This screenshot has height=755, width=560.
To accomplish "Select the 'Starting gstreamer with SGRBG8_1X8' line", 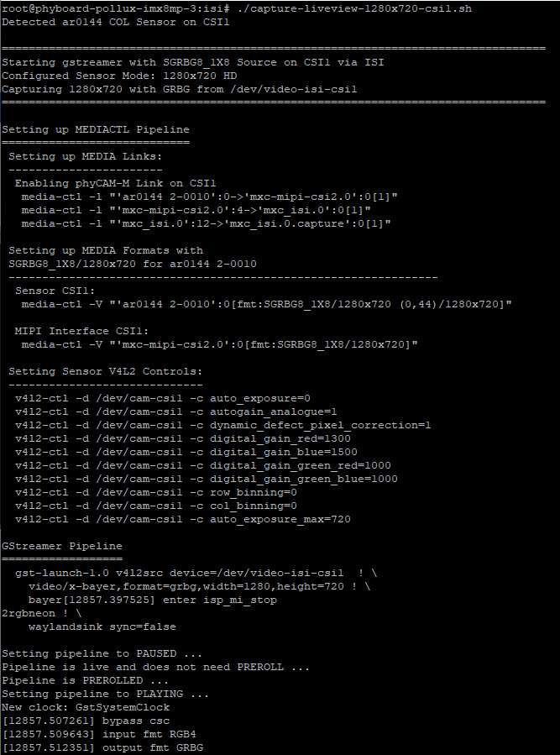I will click(193, 63).
